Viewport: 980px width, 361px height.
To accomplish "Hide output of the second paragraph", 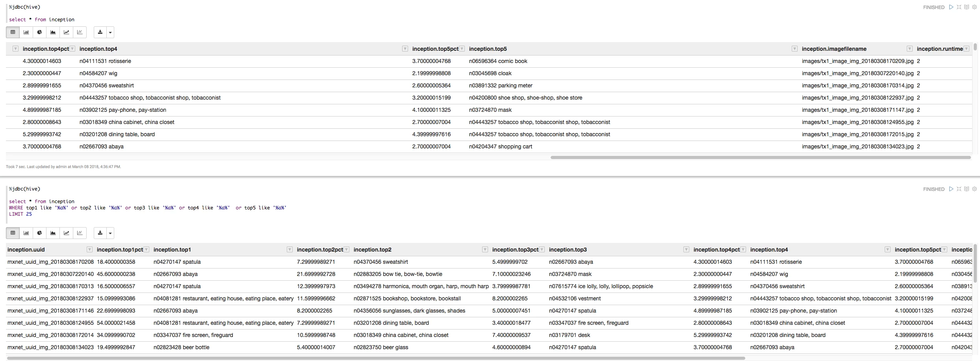I will (967, 189).
